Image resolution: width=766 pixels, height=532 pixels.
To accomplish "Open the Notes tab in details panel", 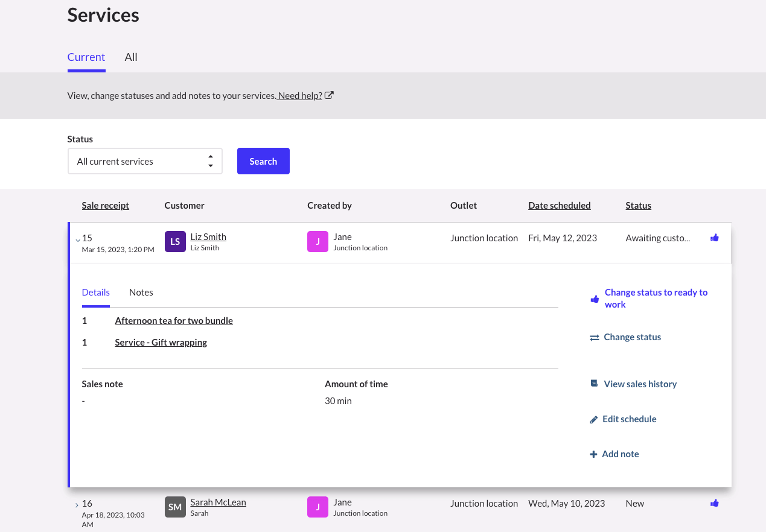I will pyautogui.click(x=141, y=293).
